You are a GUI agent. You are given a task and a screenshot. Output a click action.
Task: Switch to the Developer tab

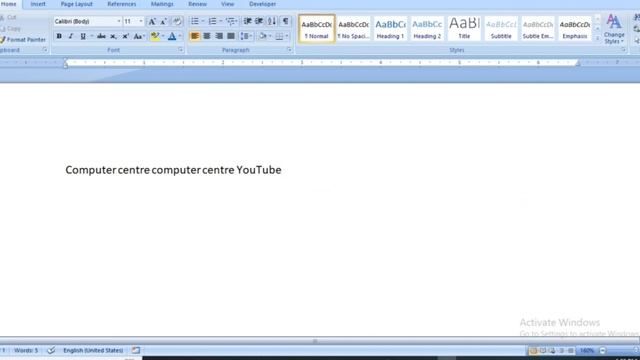pyautogui.click(x=262, y=4)
